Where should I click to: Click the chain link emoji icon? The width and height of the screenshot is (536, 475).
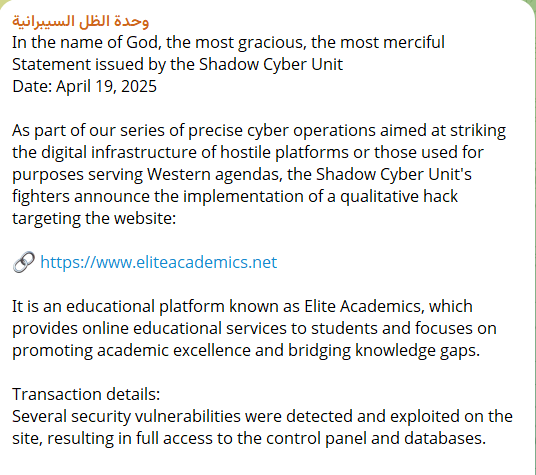(24, 262)
